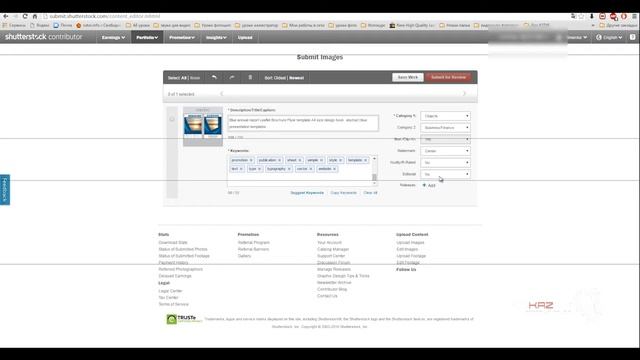Remove the 'typography' keyword tag
This screenshot has height=360, width=640.
289,169
